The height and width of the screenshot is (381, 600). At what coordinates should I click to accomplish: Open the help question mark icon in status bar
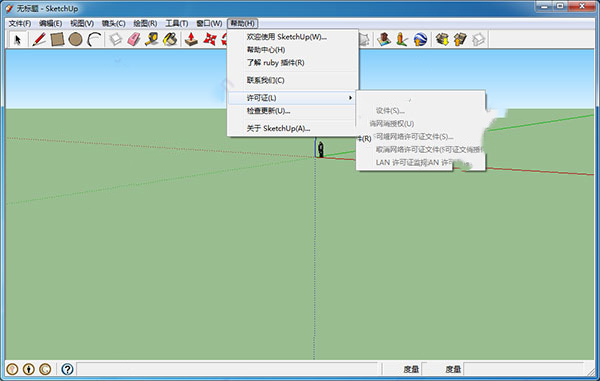[x=67, y=369]
